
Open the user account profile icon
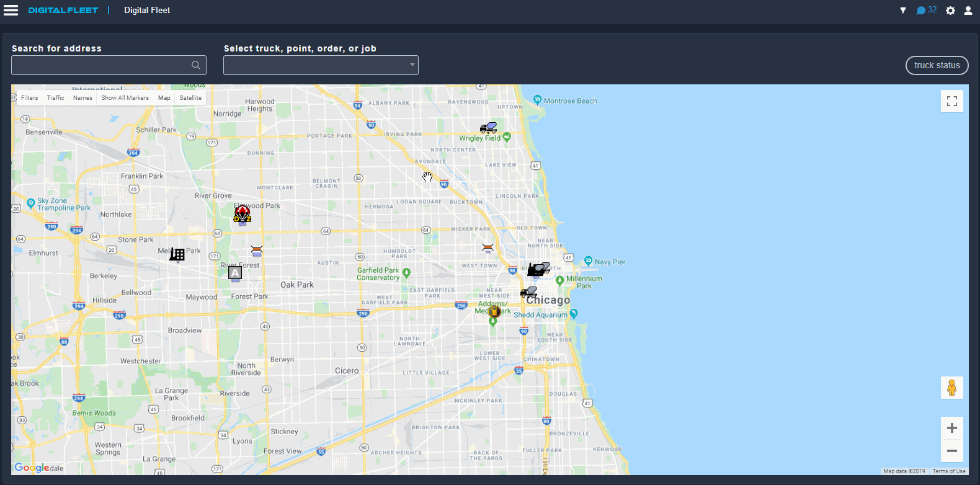point(968,11)
